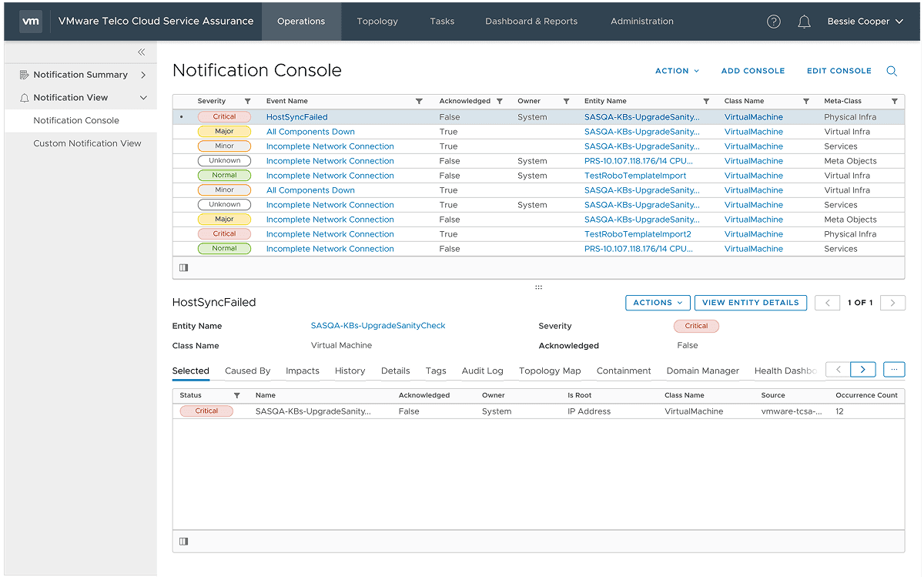The image size is (924, 577).
Task: Open the help icon in the top bar
Action: [x=773, y=21]
